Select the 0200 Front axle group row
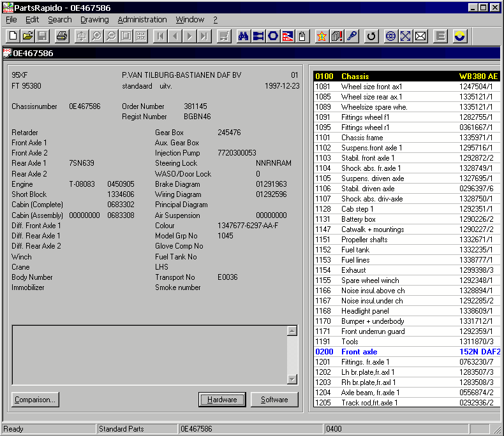This screenshot has width=504, height=436. pos(406,352)
